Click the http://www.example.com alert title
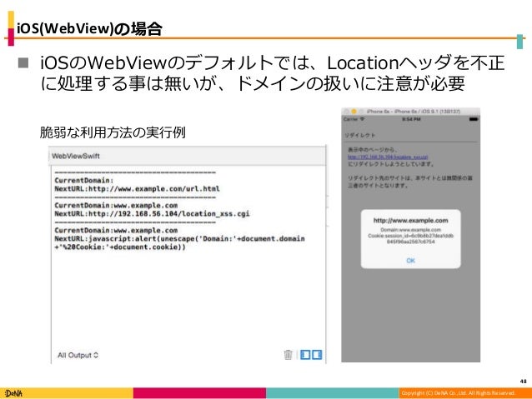The image size is (532, 399). (x=410, y=221)
